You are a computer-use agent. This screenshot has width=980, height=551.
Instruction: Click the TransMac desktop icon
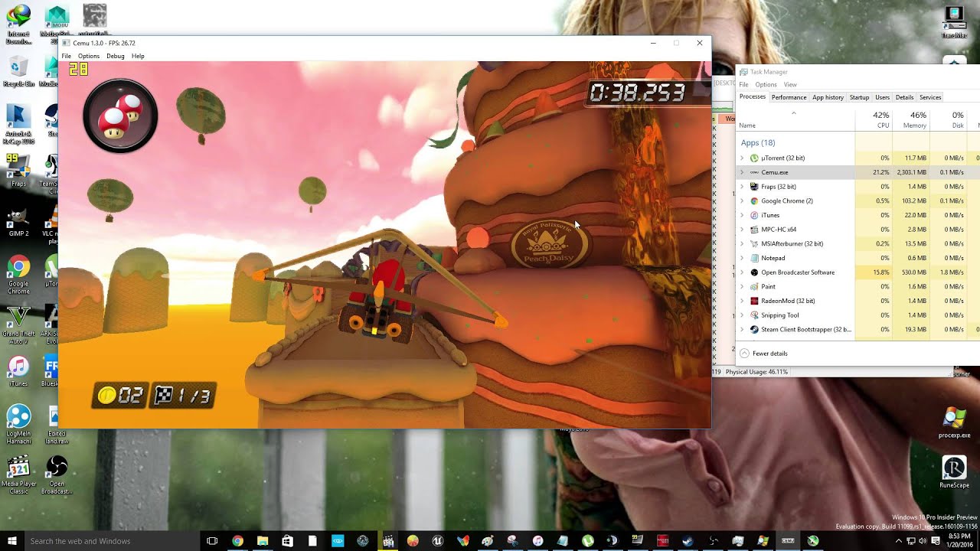[x=954, y=23]
